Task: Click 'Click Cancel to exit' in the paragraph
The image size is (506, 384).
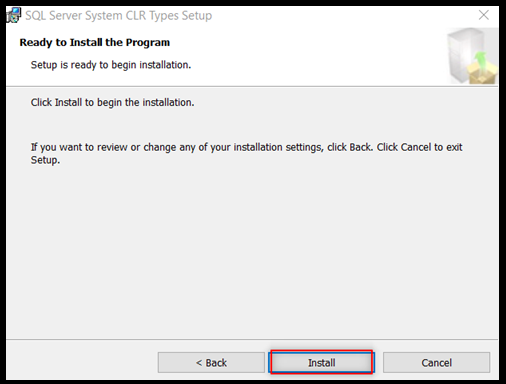Action: coord(419,147)
